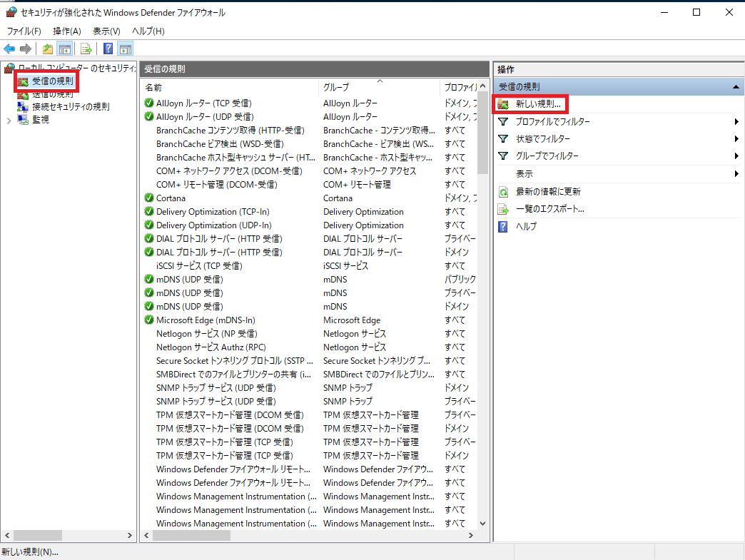This screenshot has height=560, width=745.
Task: Open the ファイル(F) menu
Action: point(24,31)
